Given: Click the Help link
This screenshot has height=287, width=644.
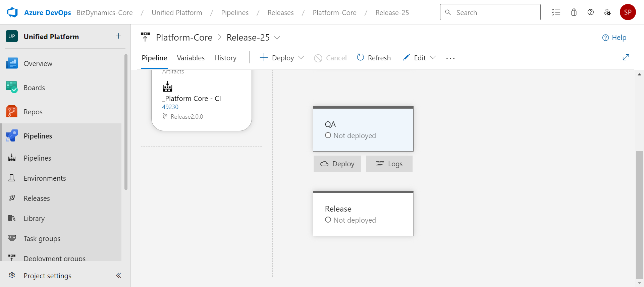Looking at the screenshot, I should coord(614,38).
